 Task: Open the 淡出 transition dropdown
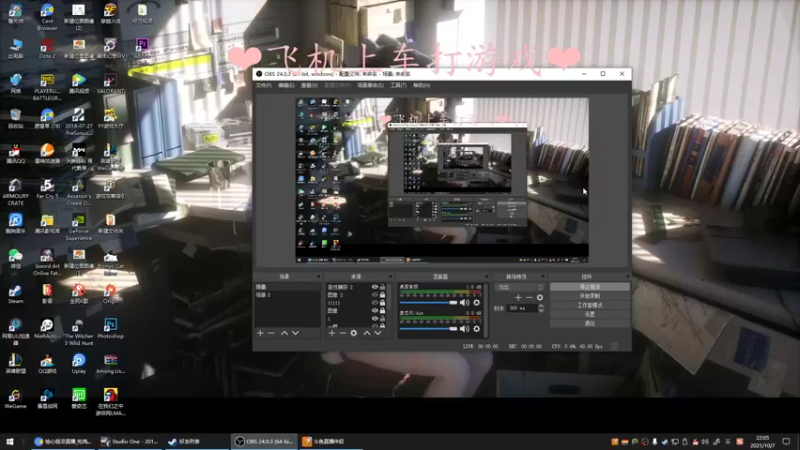(x=519, y=287)
